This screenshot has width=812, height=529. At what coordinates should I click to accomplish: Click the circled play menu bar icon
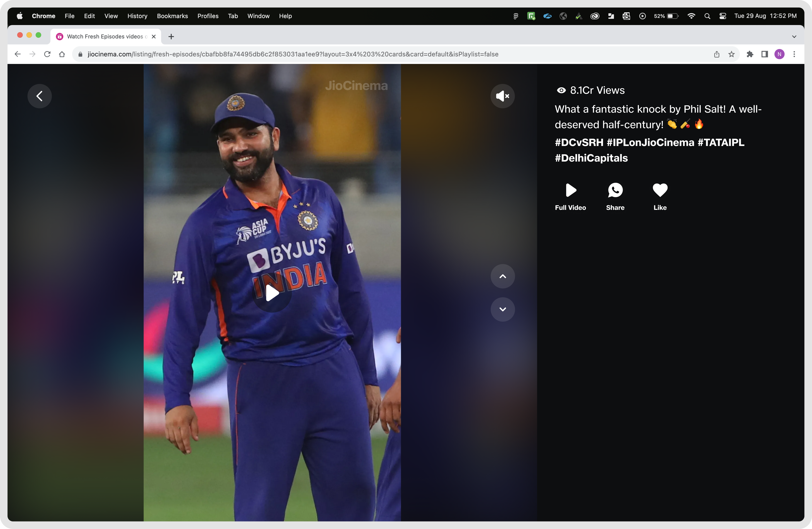point(642,16)
